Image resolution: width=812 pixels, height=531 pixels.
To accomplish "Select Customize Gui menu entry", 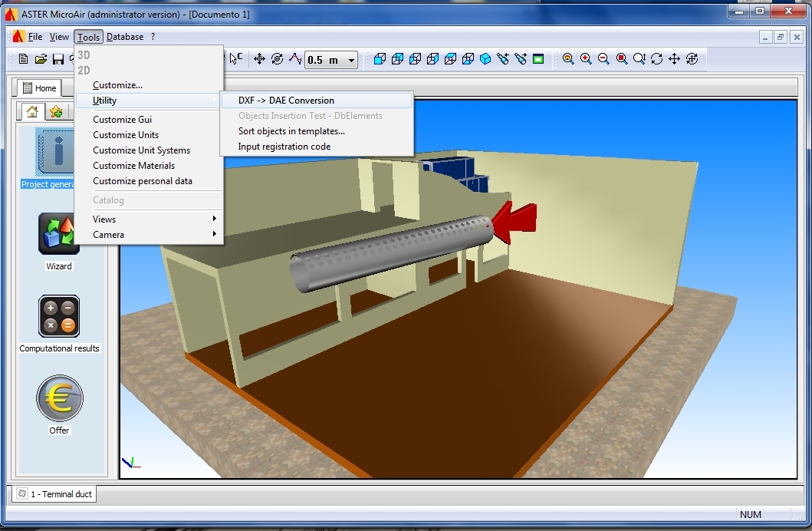I will tap(150, 120).
